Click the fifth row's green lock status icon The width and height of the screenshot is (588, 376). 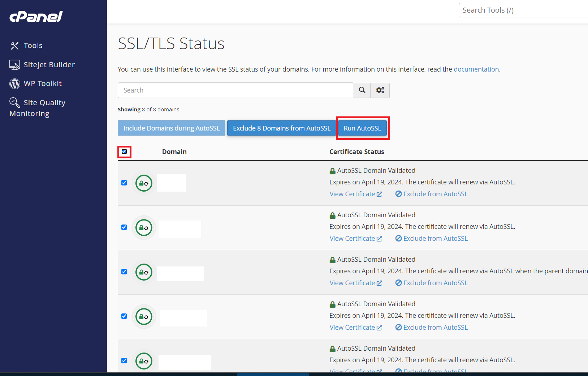coord(144,361)
